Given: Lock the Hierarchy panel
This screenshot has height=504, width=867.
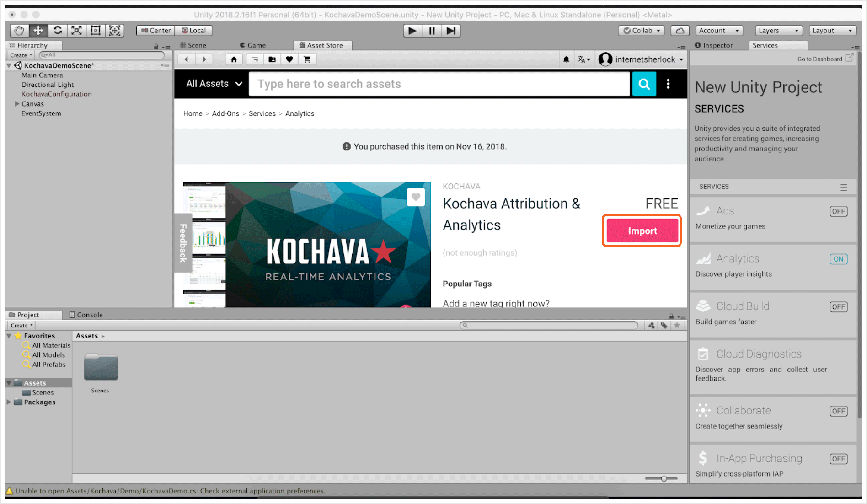Looking at the screenshot, I should tap(156, 47).
